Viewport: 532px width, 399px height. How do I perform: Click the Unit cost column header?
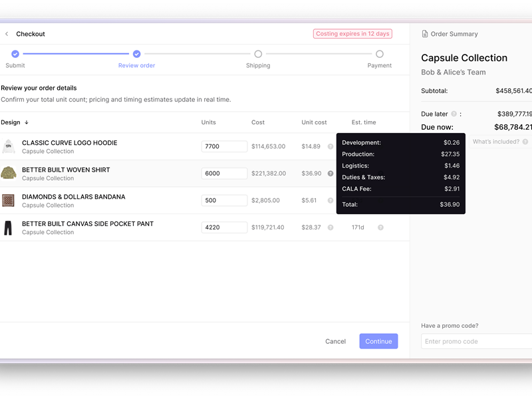pyautogui.click(x=314, y=122)
